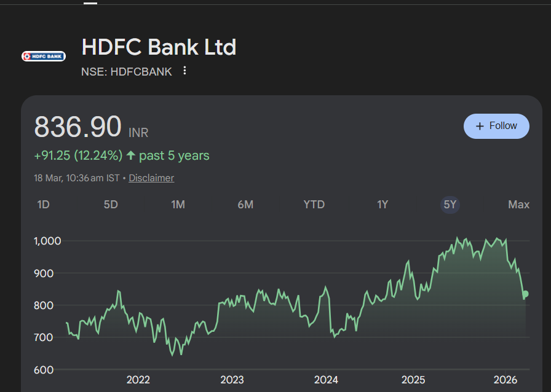Switch chart to 5D range
Screen dimensions: 551x392
[x=111, y=205]
